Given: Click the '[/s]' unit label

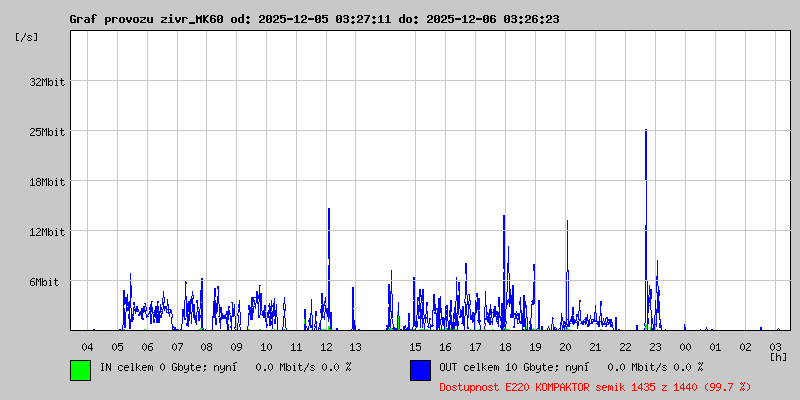Looking at the screenshot, I should point(28,37).
